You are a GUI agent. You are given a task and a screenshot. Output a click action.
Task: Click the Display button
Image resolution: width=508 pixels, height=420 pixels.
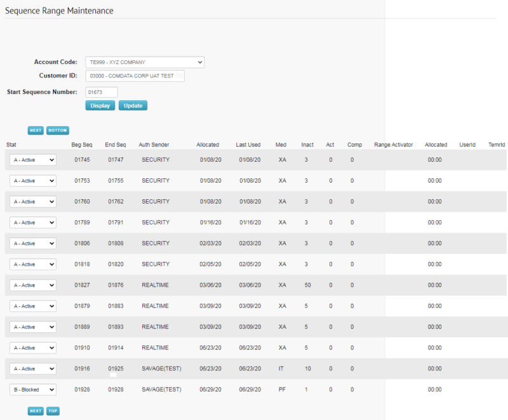point(100,105)
